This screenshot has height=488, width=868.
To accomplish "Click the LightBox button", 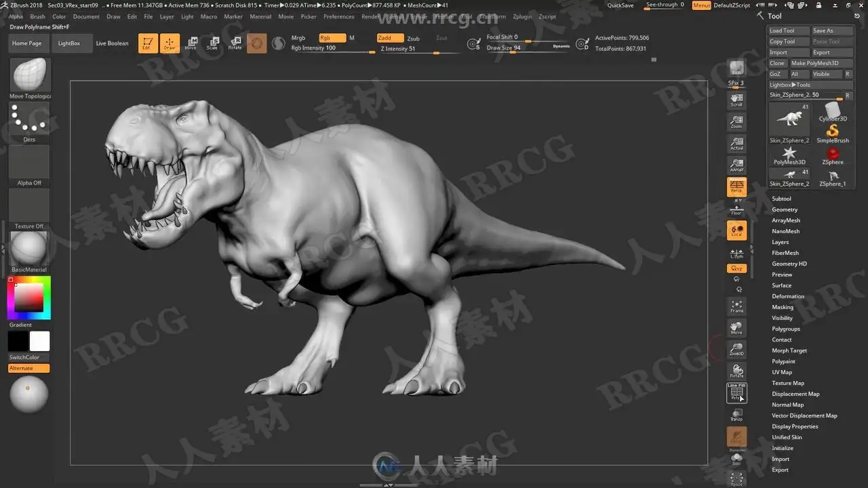I will 69,43.
